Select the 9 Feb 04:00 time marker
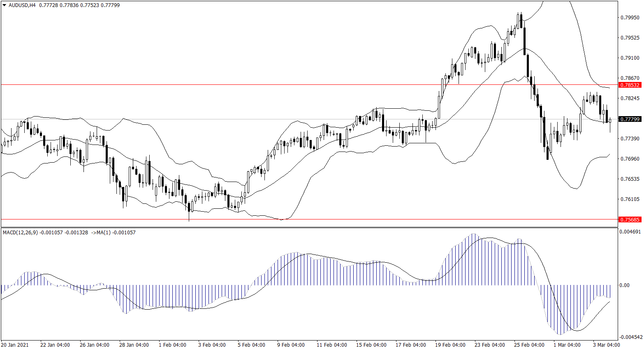The height and width of the screenshot is (350, 644). [291, 345]
